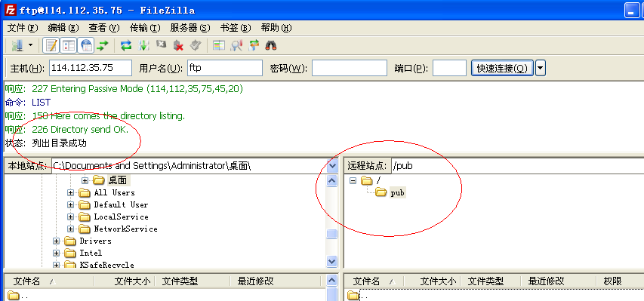Click the disconnect from server icon

tap(178, 45)
